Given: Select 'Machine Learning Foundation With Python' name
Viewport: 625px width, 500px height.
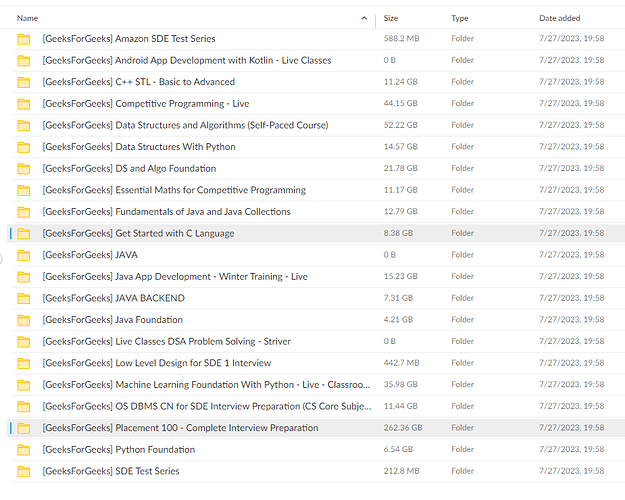Looking at the screenshot, I should point(204,384).
